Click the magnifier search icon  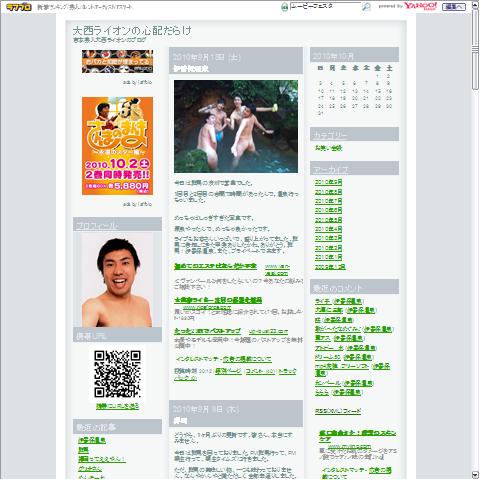pyautogui.click(x=366, y=7)
